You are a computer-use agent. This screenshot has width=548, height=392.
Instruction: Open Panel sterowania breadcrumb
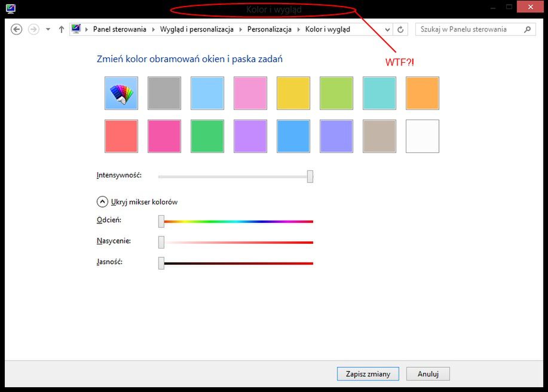tap(120, 29)
